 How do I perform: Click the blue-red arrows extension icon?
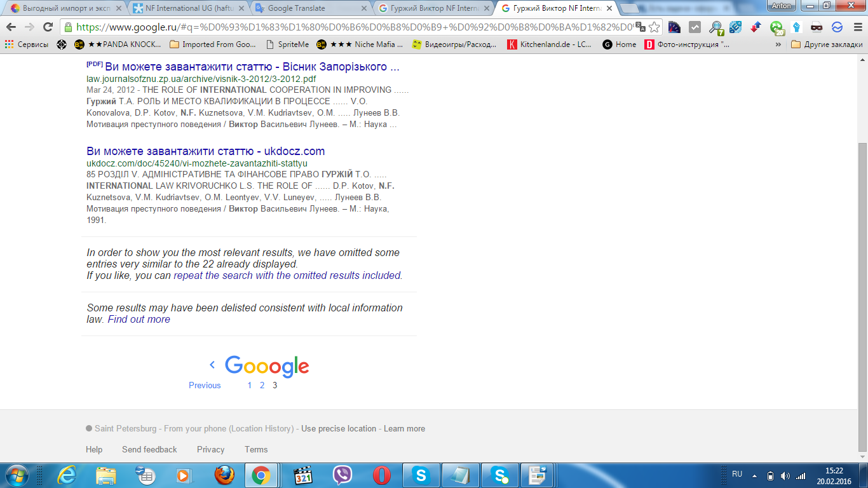(x=756, y=27)
